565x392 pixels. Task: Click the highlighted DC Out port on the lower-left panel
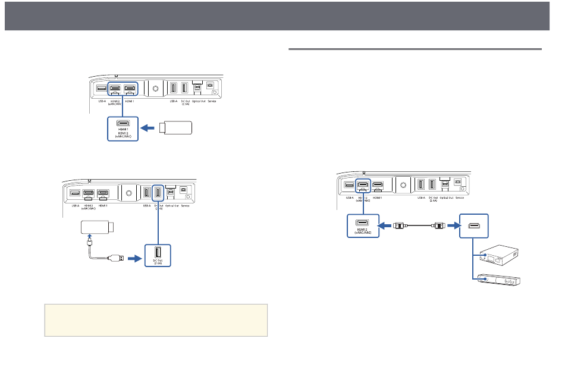[x=158, y=192]
